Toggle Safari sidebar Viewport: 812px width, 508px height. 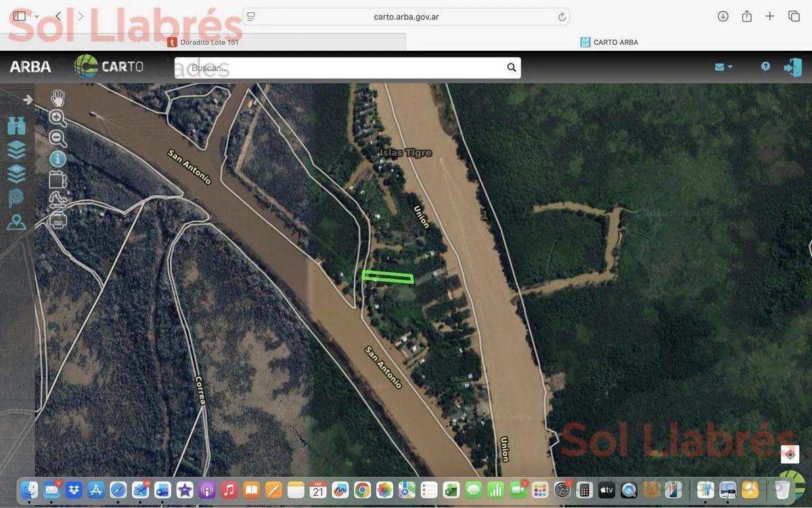19,16
